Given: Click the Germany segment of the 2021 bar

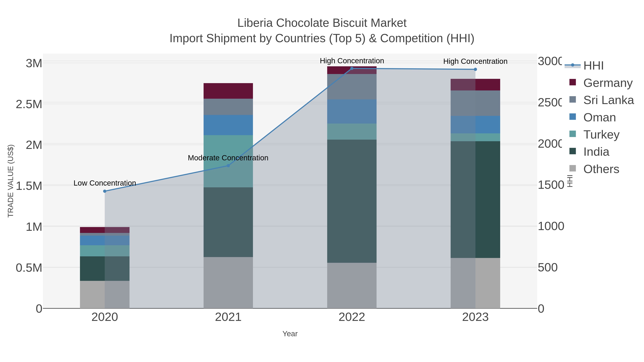Looking at the screenshot, I should click(x=228, y=91).
